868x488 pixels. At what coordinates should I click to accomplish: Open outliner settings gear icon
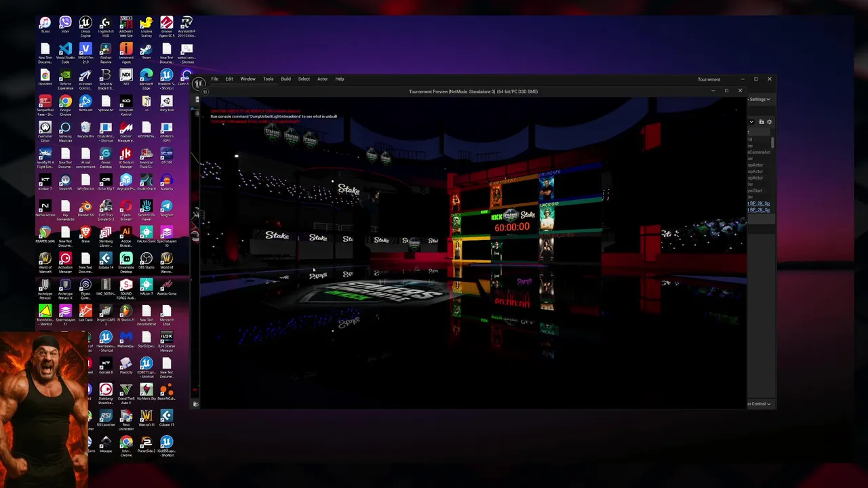click(x=769, y=122)
